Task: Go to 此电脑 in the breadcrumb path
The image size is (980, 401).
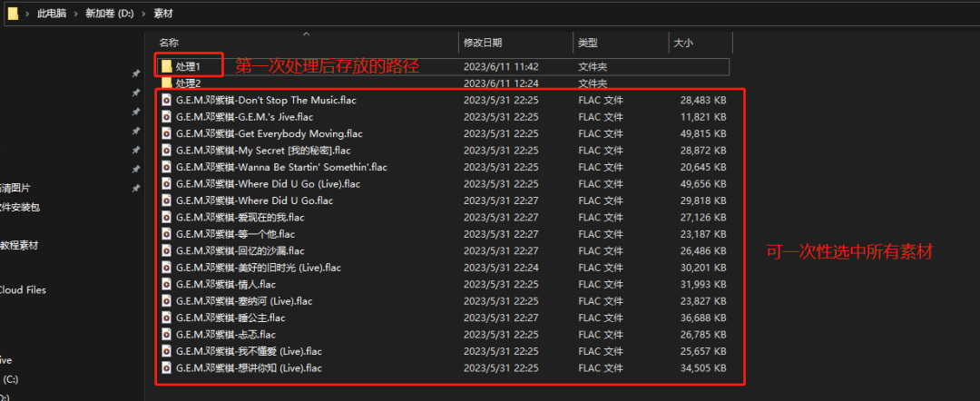Action: point(52,13)
